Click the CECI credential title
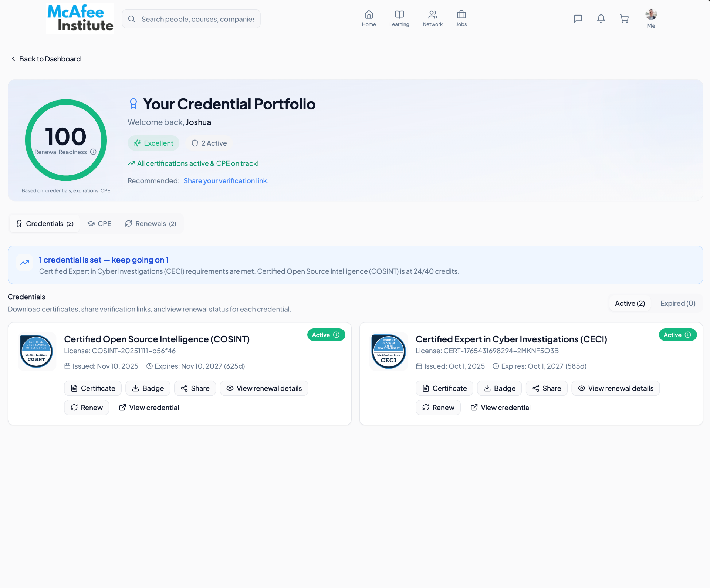Viewport: 710px width, 588px height. point(511,339)
